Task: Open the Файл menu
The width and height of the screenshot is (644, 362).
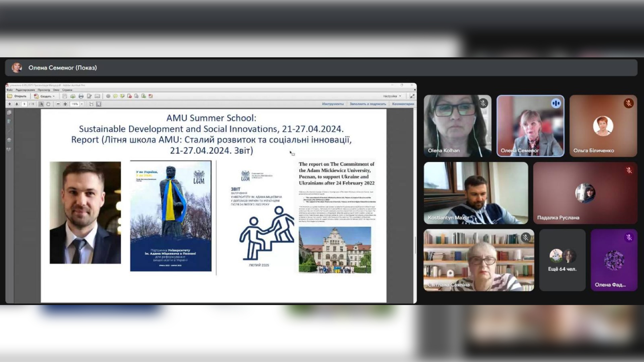Action: point(9,90)
